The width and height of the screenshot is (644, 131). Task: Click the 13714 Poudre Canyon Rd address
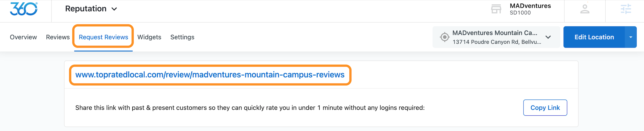[497, 42]
